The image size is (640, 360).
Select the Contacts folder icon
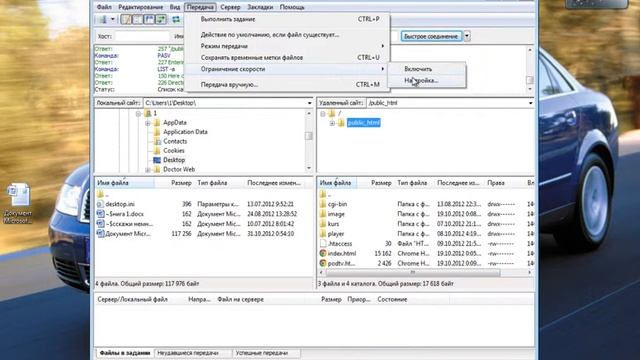pos(157,141)
